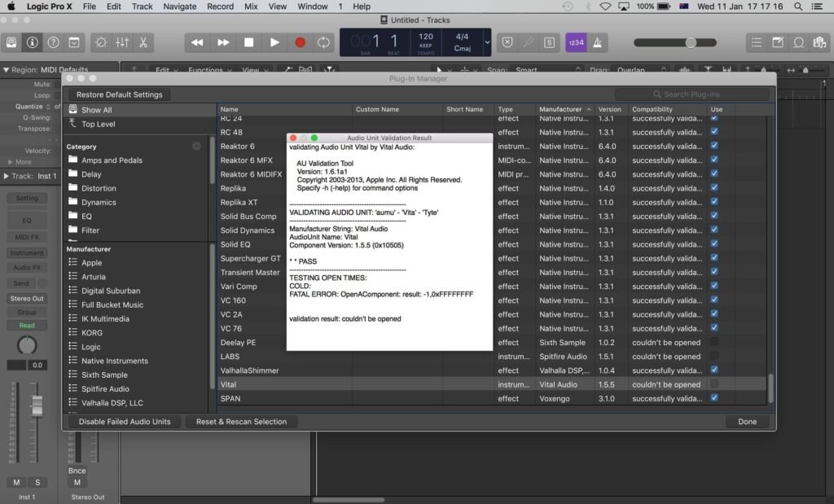
Task: Open Quick Help question mark icon
Action: click(53, 42)
